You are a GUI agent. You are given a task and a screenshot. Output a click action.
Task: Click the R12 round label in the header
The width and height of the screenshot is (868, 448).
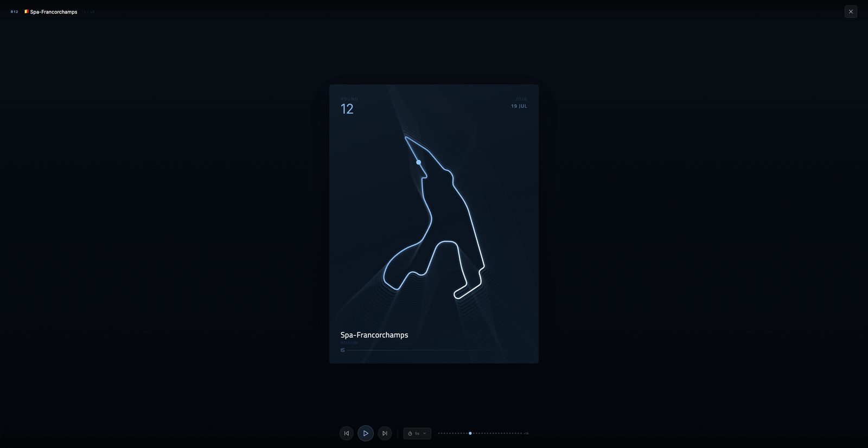(x=14, y=12)
